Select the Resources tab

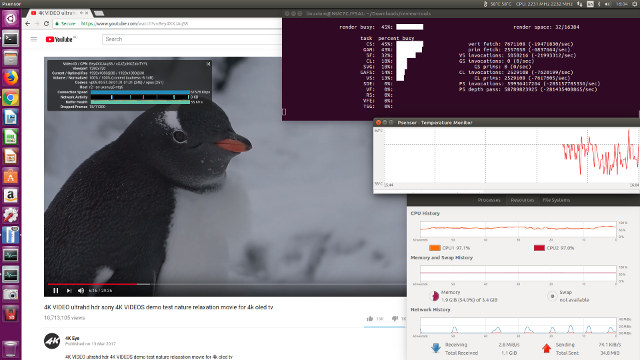pyautogui.click(x=522, y=200)
